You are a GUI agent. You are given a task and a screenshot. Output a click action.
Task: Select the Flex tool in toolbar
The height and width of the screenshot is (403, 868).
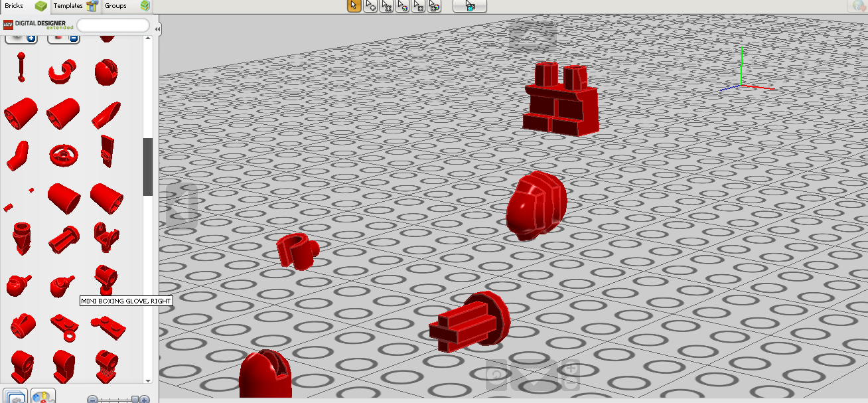click(x=418, y=6)
